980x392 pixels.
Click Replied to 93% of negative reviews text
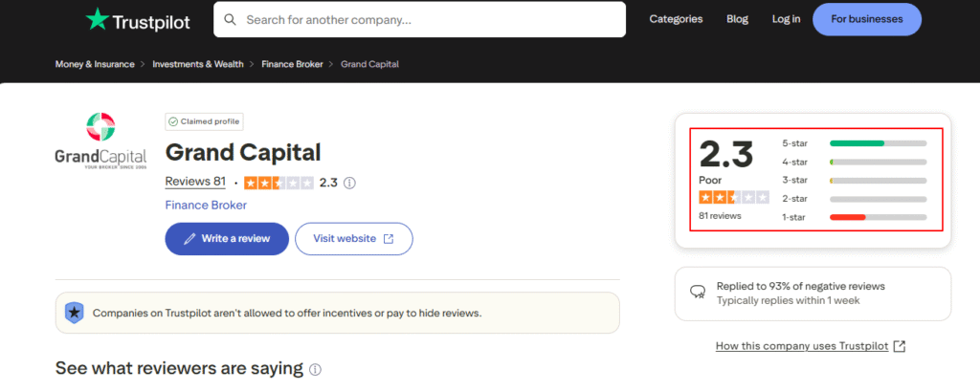801,287
